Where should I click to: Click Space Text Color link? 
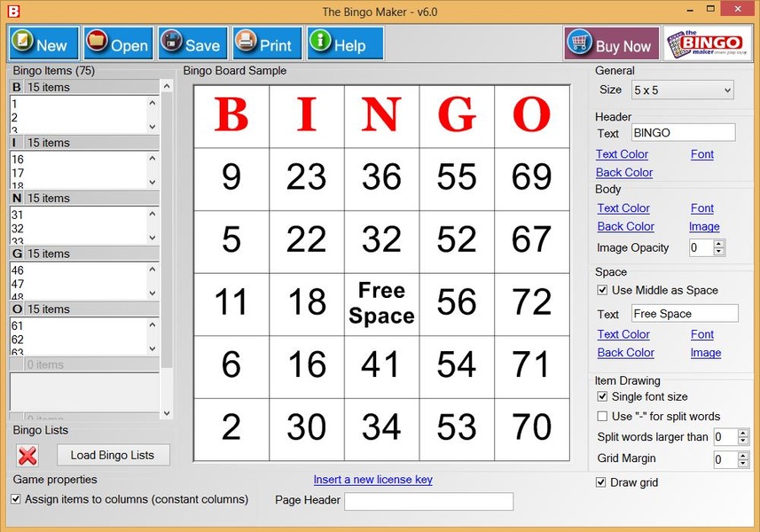pos(623,334)
